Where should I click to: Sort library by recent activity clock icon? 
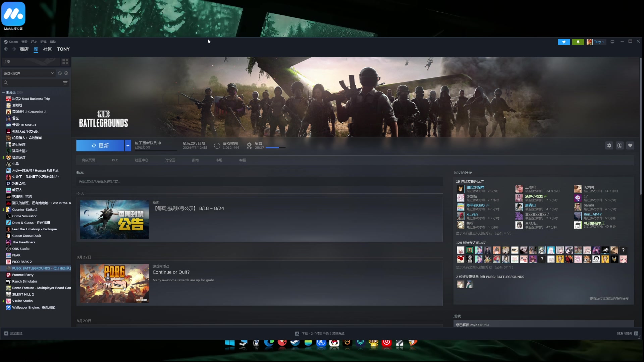point(60,73)
